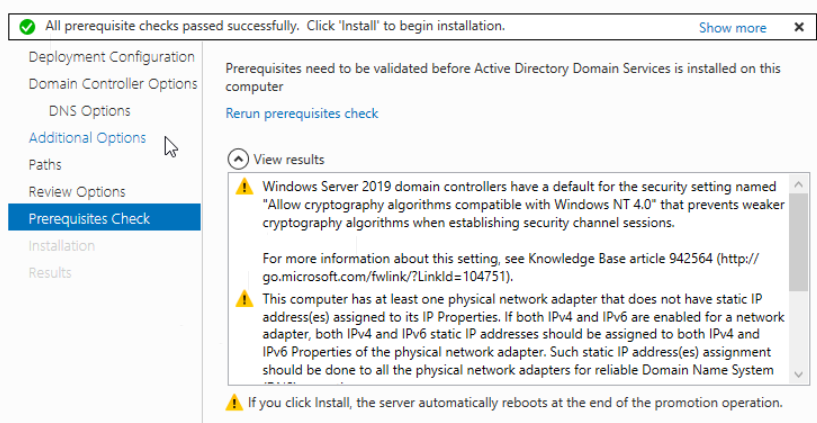Open Domain Controller Options page
Screen dimensions: 817x423
[x=112, y=84]
